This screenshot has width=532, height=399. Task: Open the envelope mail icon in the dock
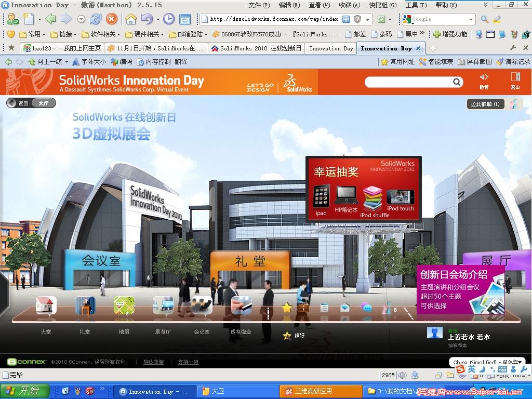click(345, 308)
